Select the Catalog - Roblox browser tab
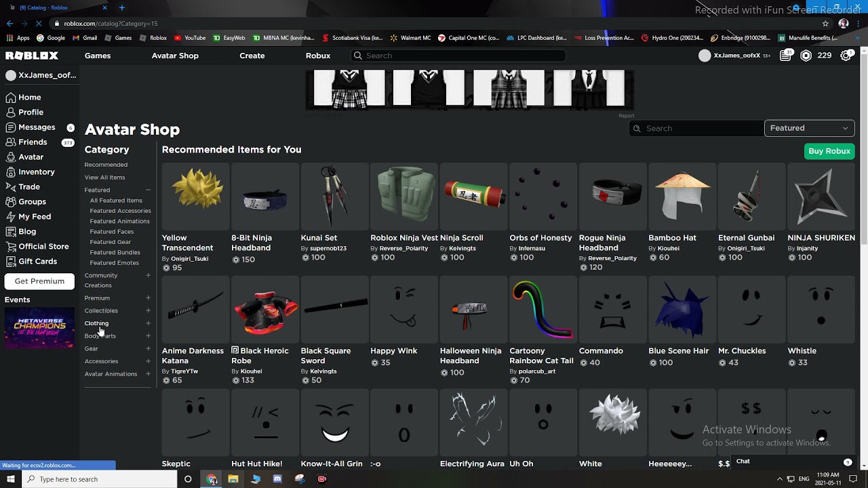868x488 pixels. [x=56, y=7]
